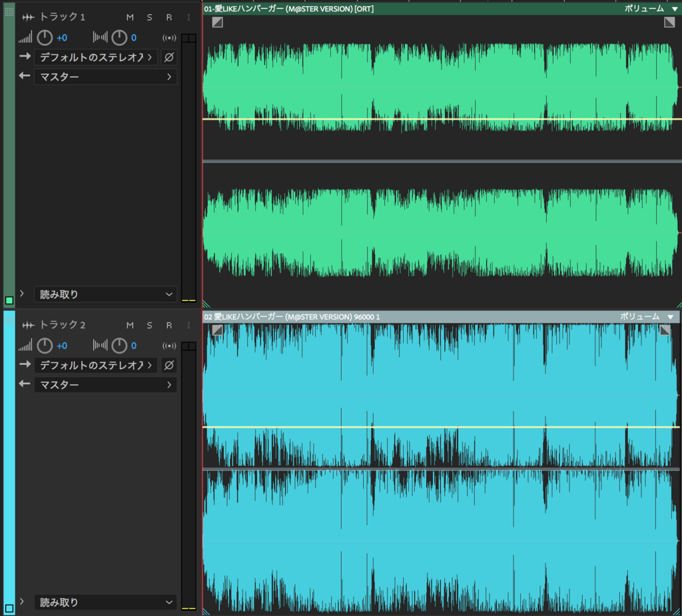Click the Track 1 stereo pan knob
This screenshot has height=616, width=682.
(119, 38)
